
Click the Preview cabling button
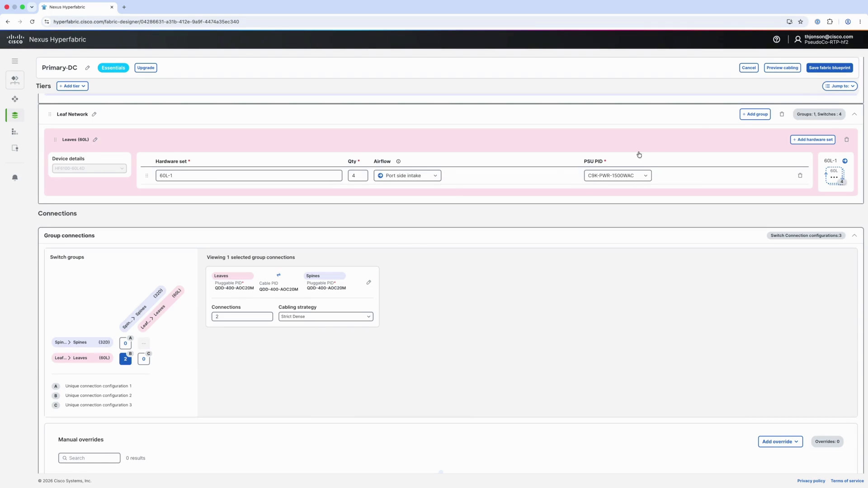click(782, 68)
